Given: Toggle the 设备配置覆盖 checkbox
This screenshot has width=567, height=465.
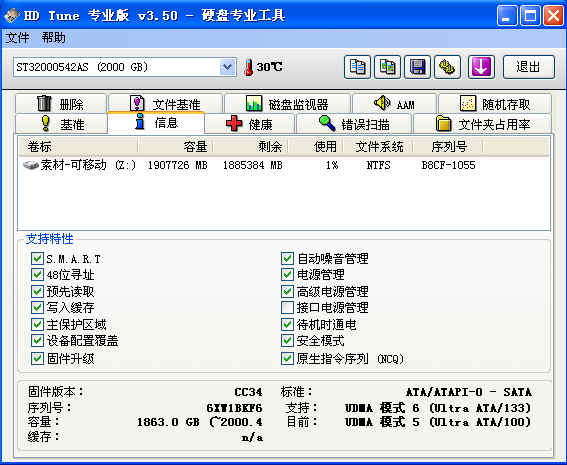Looking at the screenshot, I should click(x=37, y=340).
